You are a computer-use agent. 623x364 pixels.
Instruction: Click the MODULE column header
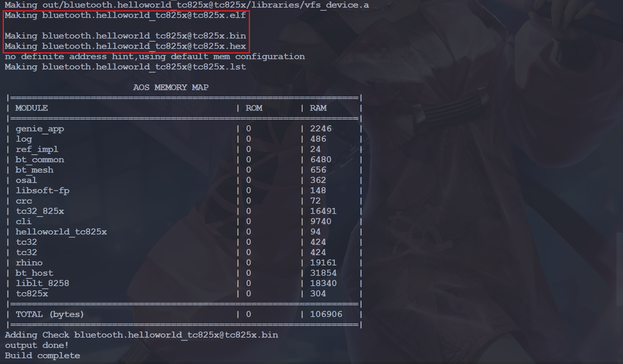[x=31, y=108]
